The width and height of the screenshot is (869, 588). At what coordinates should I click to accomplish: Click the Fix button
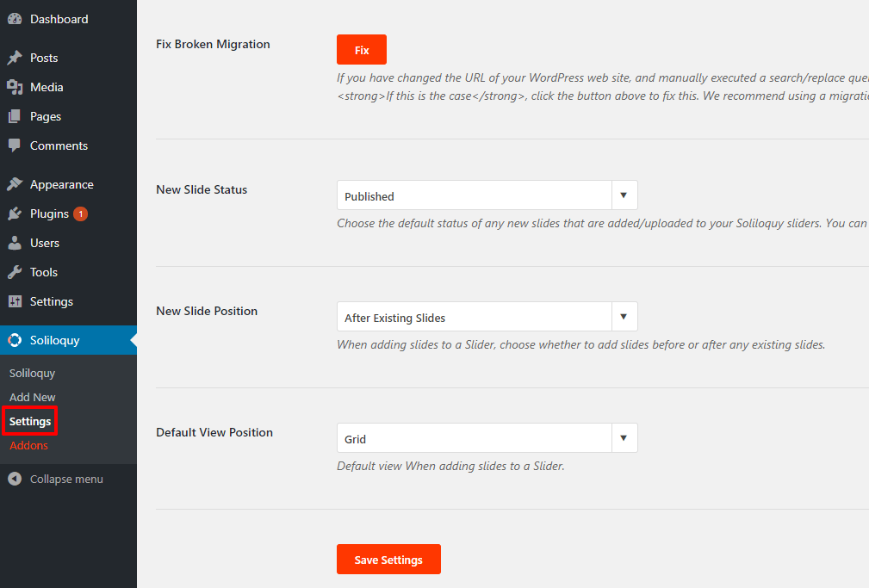362,50
